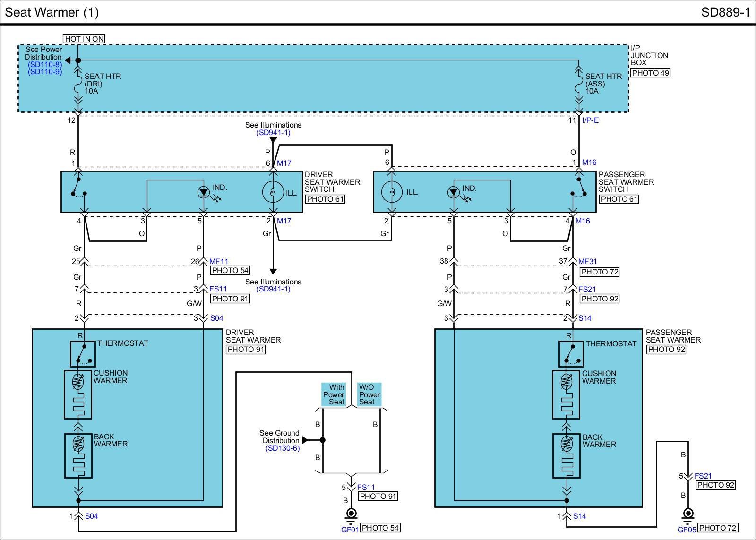Open the SD110-8 power distribution link
This screenshot has width=756, height=540.
45,65
